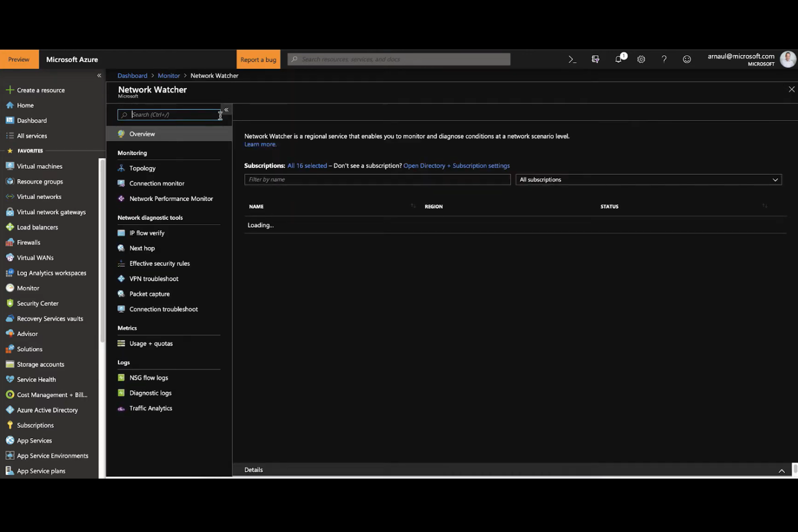
Task: Click the Traffic Analytics icon
Action: coord(121,408)
